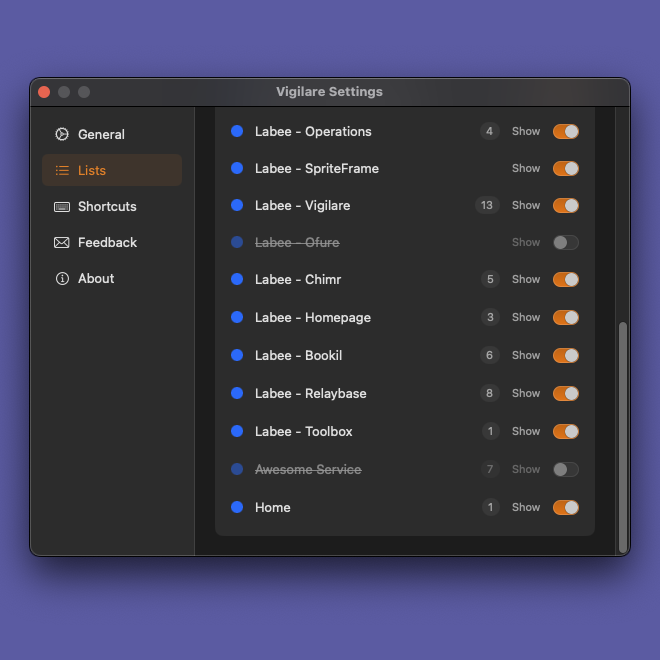The image size is (660, 660).
Task: Enable Show toggle for Labee - Ofure
Action: coord(566,242)
